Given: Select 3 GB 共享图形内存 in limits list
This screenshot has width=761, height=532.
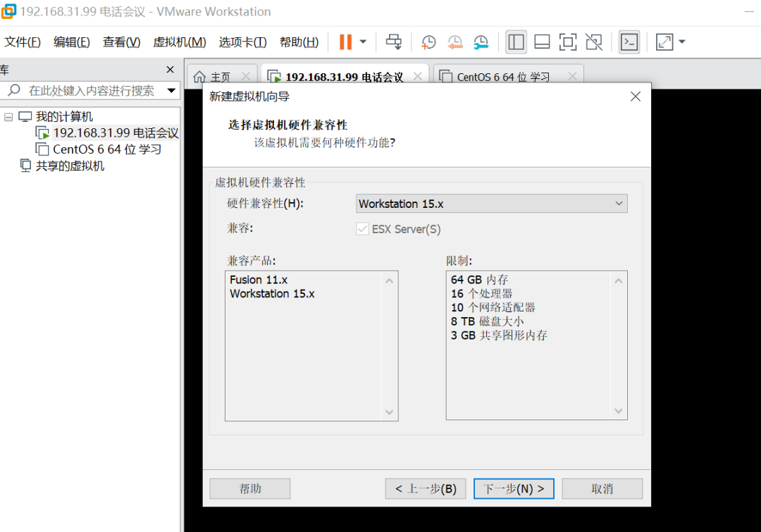Looking at the screenshot, I should pyautogui.click(x=499, y=335).
